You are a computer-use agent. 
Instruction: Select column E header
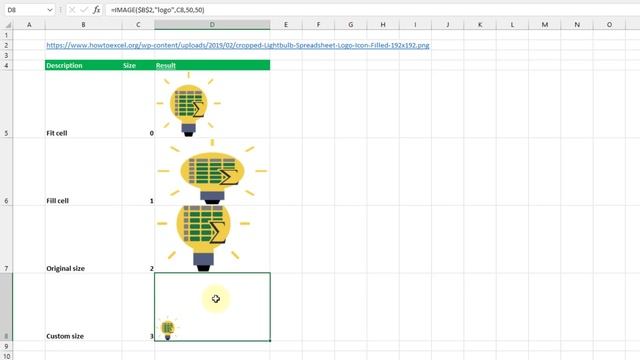(286, 24)
